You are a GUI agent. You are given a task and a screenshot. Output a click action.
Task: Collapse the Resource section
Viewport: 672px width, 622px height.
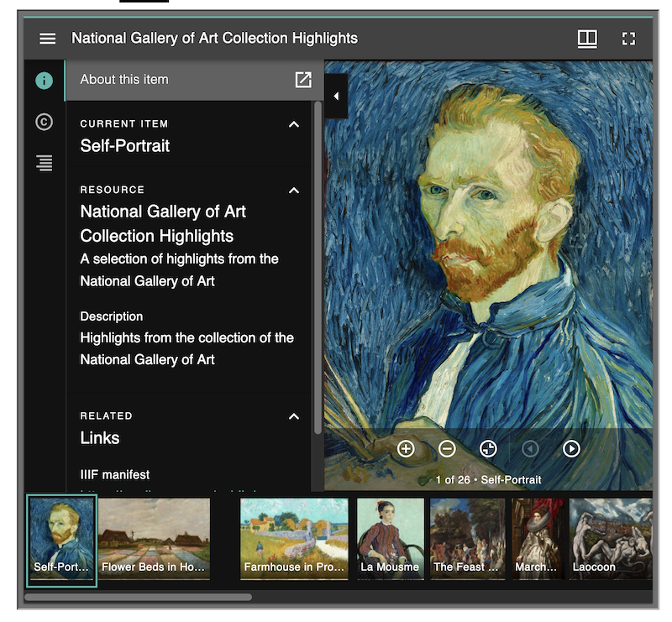pos(293,191)
